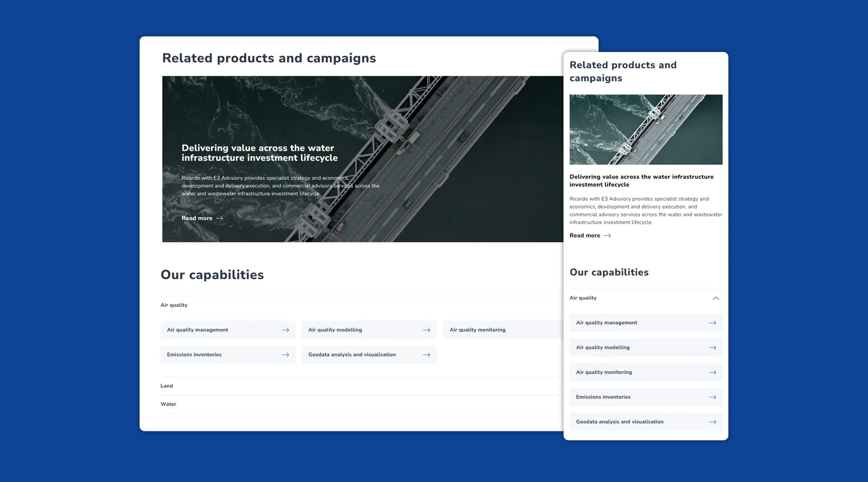Click the desktop Our capabilities heading
868x482 pixels.
212,275
